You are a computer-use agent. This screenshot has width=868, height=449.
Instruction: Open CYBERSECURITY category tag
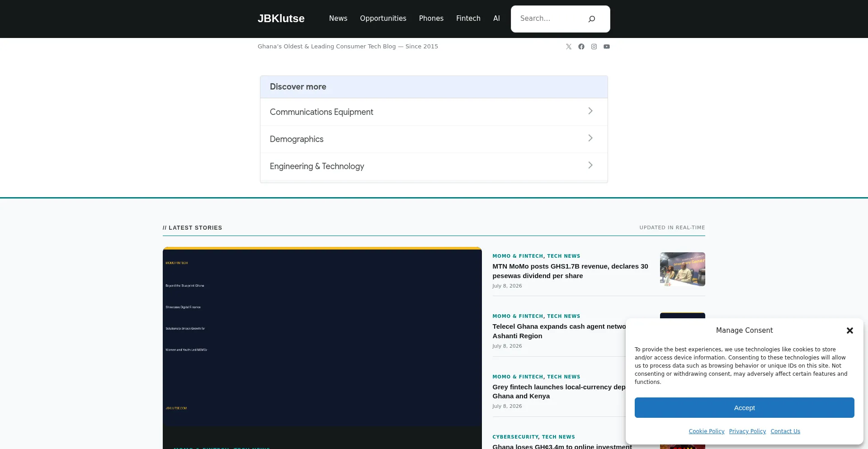[515, 437]
